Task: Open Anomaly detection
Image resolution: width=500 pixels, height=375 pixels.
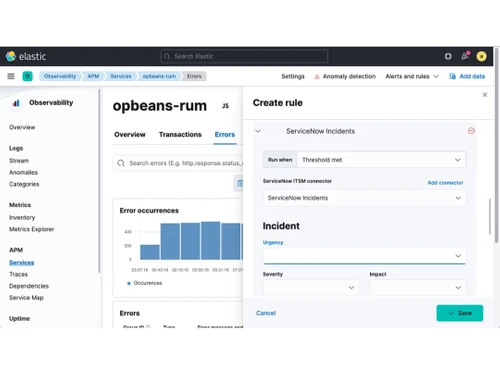Action: tap(349, 76)
